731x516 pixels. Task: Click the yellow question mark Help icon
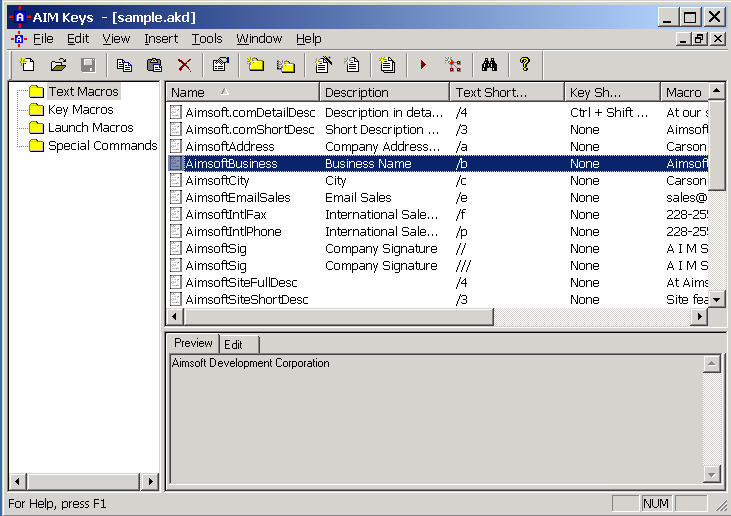524,65
